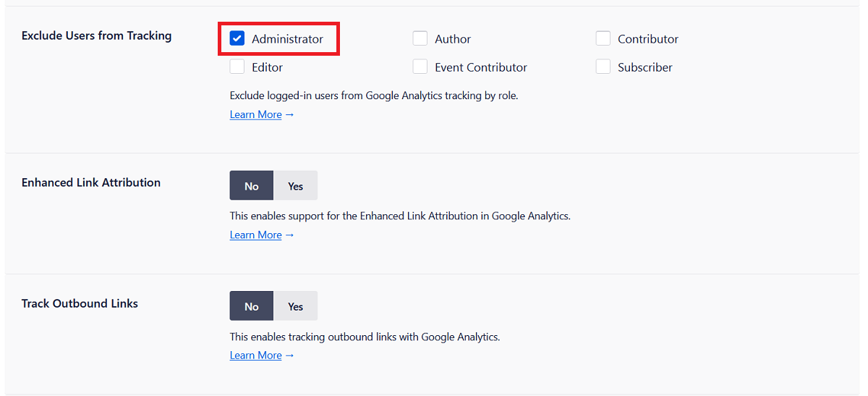Switch Track Outbound Links to No
The width and height of the screenshot is (868, 396).
(251, 306)
